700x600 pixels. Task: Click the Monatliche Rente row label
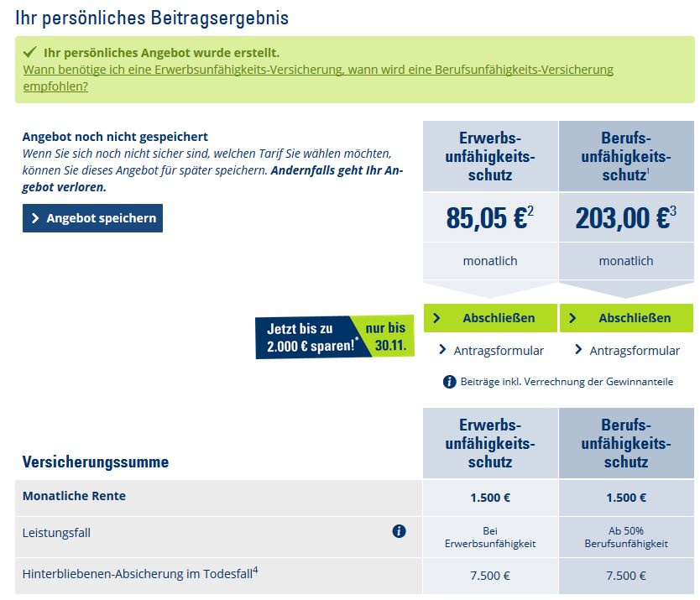click(x=74, y=496)
